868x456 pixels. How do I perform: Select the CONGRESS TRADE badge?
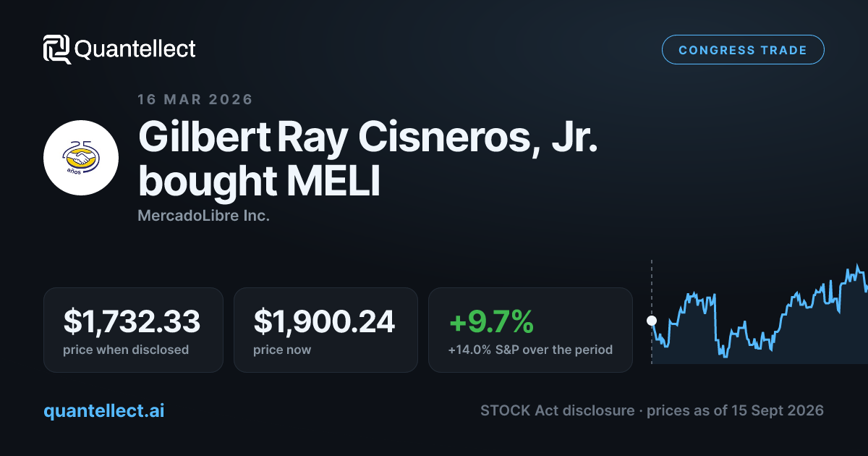[x=743, y=51]
